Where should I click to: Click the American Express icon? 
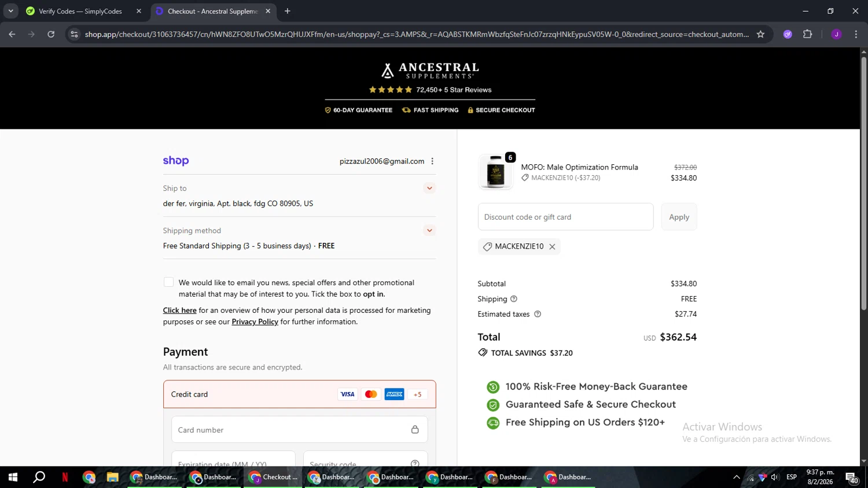coord(394,394)
